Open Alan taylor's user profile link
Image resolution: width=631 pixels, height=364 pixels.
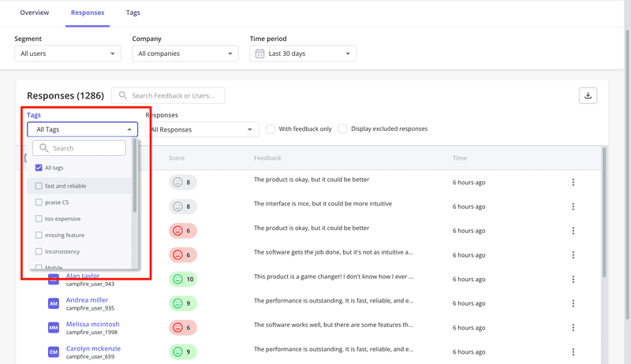click(83, 277)
